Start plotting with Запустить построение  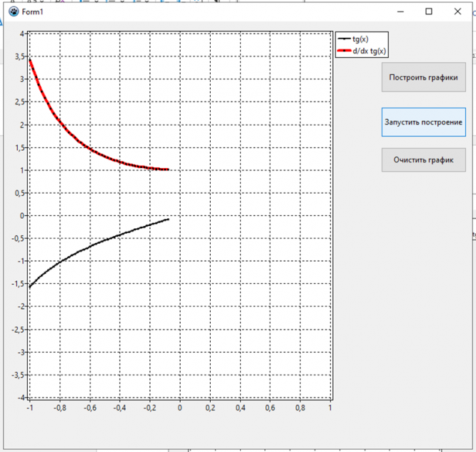pyautogui.click(x=424, y=122)
